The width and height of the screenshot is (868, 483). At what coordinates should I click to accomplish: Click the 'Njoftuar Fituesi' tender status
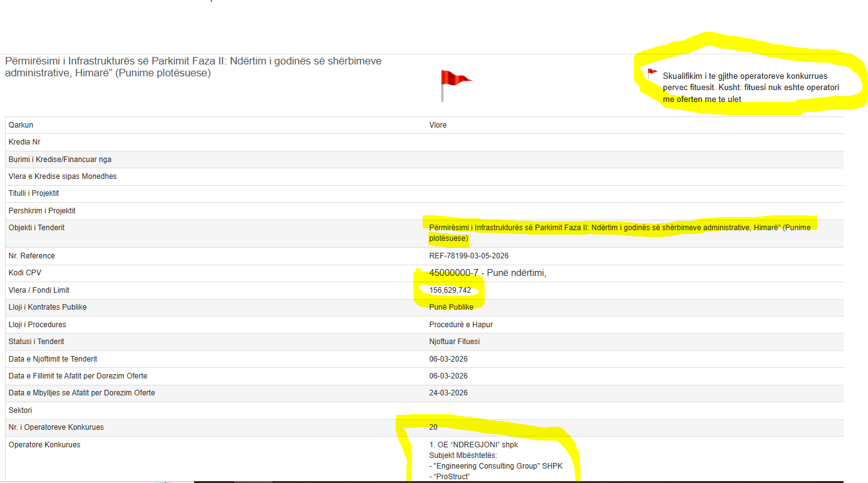pos(454,342)
